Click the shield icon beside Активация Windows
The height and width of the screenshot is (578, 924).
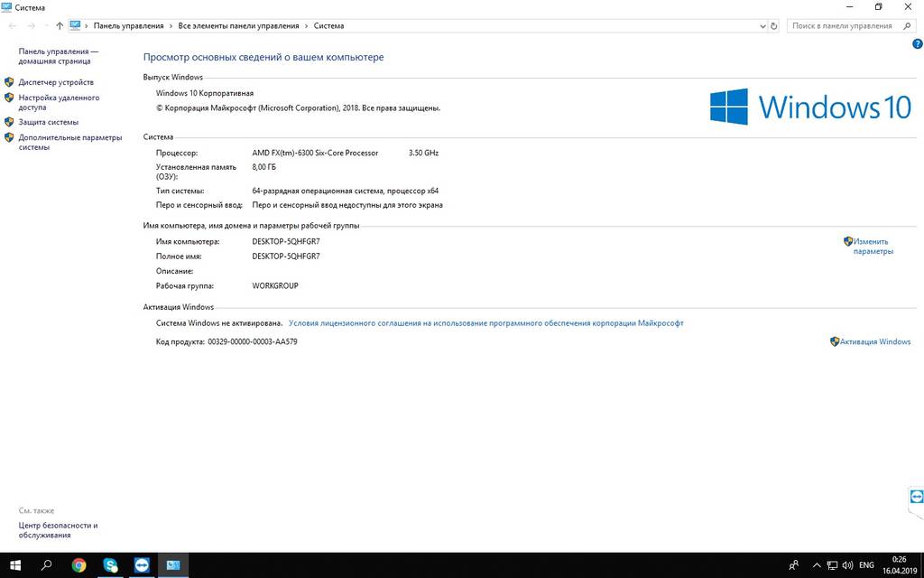(x=835, y=341)
